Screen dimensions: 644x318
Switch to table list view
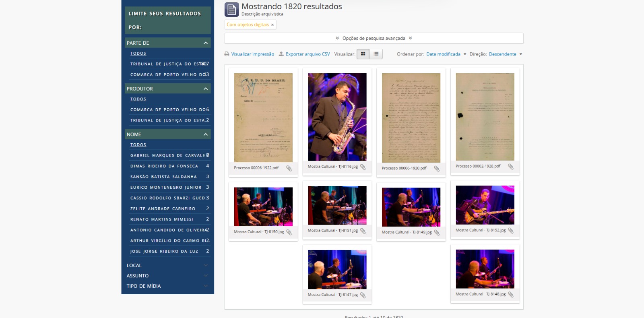(x=376, y=54)
